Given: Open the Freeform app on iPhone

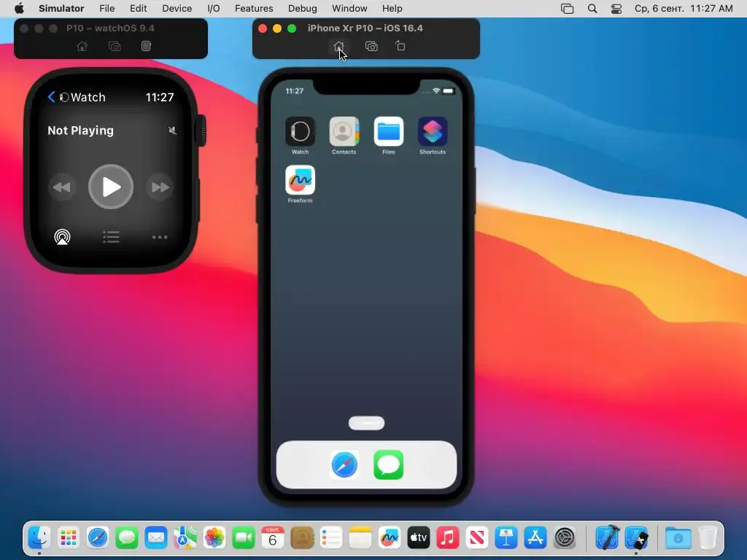Looking at the screenshot, I should pos(300,180).
